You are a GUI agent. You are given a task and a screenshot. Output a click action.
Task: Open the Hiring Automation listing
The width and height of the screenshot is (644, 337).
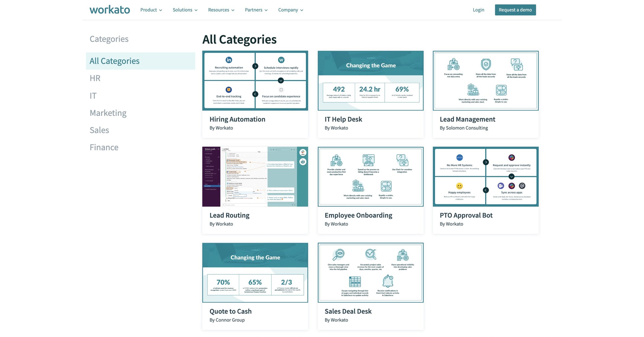coord(255,80)
